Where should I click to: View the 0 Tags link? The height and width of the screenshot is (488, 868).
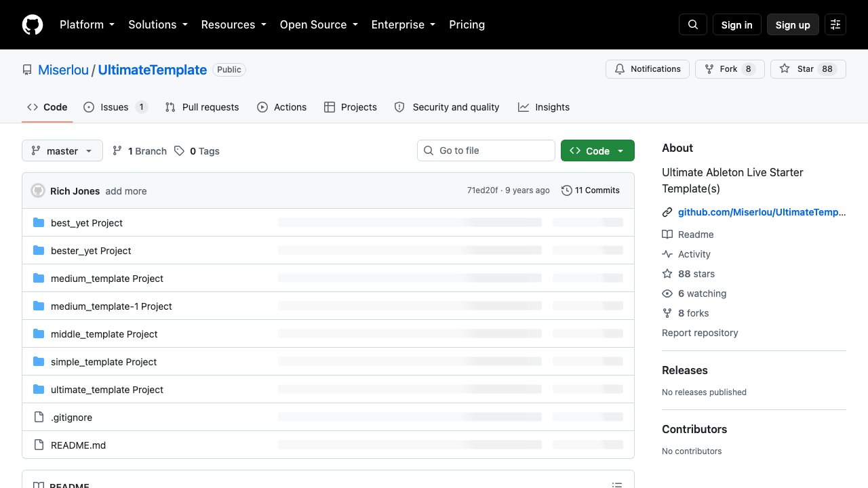tap(197, 151)
